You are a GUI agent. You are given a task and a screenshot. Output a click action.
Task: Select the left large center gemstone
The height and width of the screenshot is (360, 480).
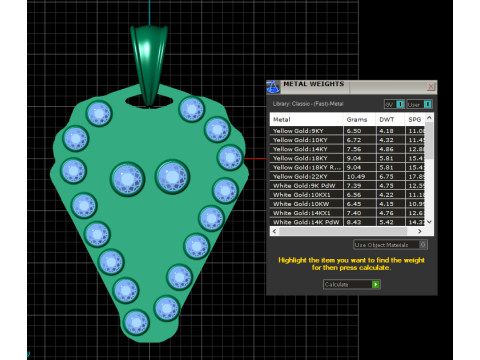(x=127, y=179)
